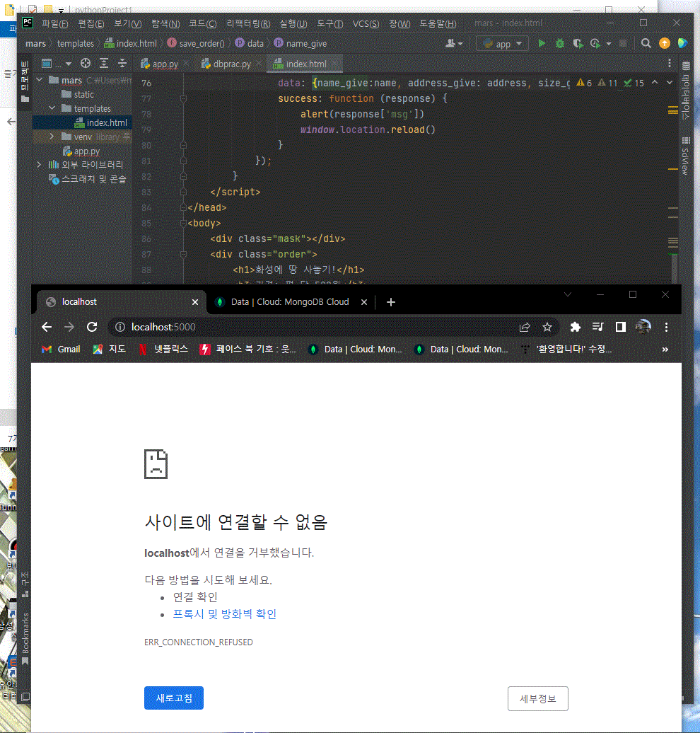Open the 프록시 및 방화벽 확인 link

[x=225, y=614]
